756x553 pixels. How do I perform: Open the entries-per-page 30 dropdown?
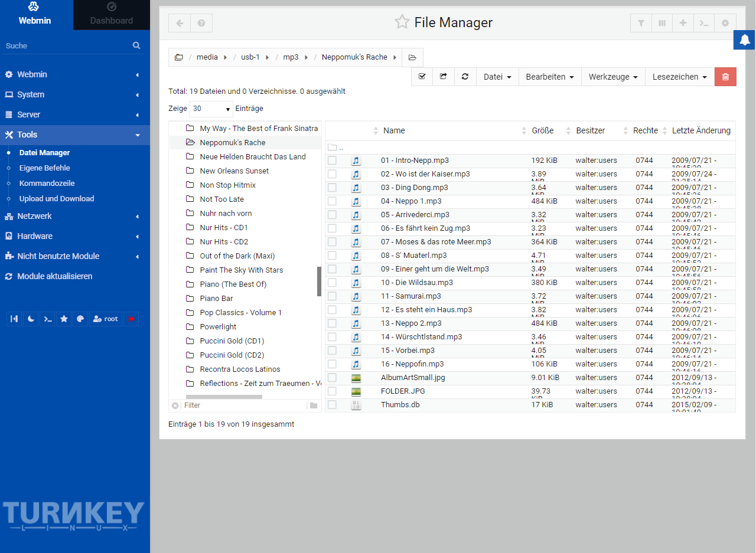pos(211,109)
